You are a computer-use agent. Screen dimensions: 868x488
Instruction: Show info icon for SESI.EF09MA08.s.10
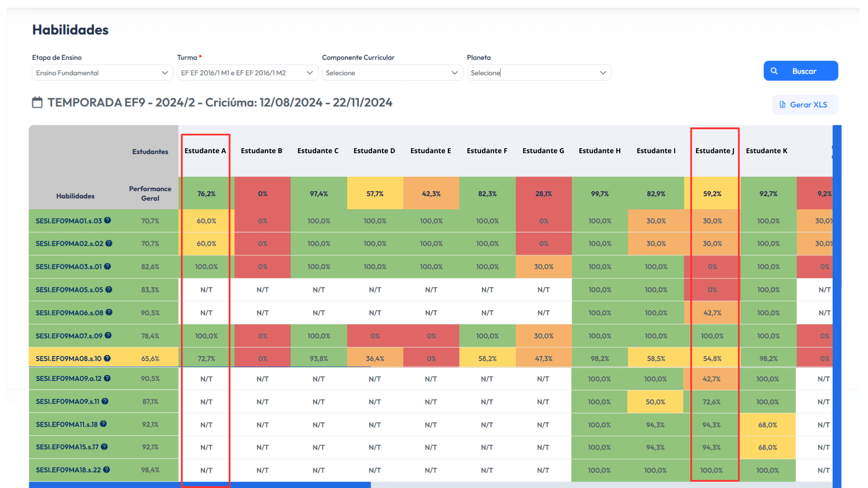tap(107, 358)
